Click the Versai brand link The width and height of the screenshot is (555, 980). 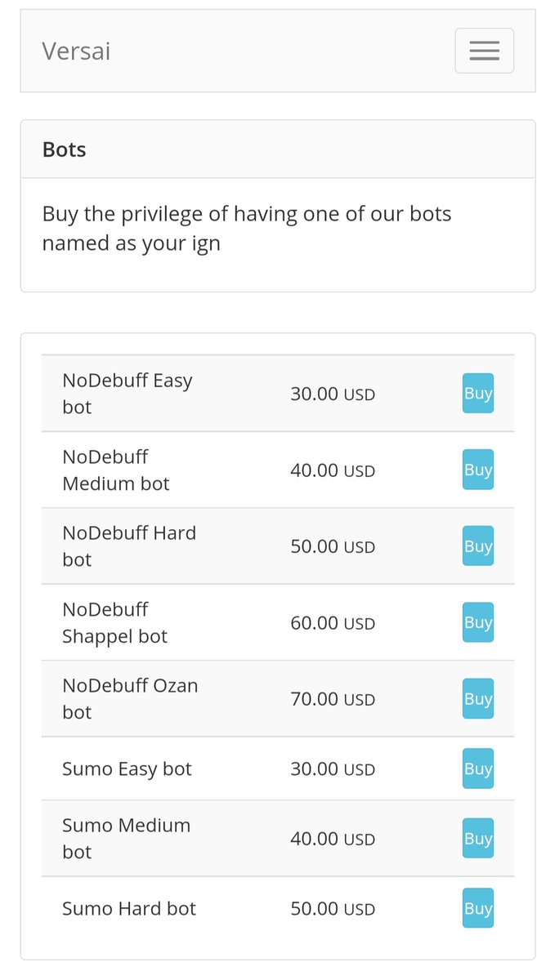point(76,51)
